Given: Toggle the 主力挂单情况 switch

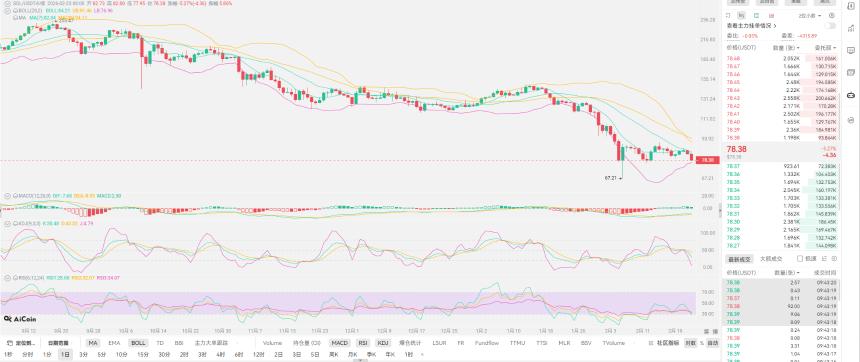Looking at the screenshot, I should click(x=830, y=26).
